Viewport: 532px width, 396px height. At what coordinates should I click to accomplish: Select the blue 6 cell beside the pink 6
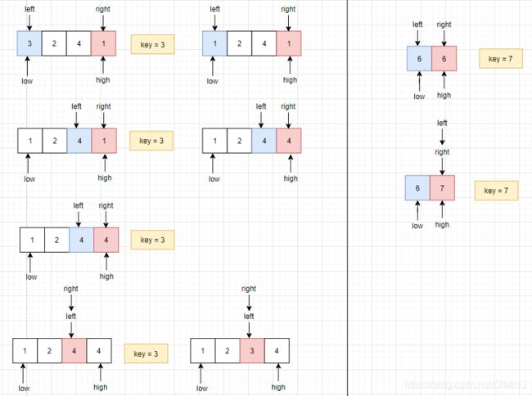click(x=419, y=59)
